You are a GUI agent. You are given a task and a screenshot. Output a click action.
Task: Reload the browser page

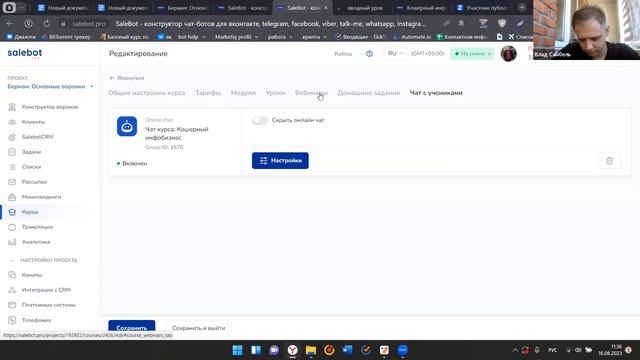(47, 24)
